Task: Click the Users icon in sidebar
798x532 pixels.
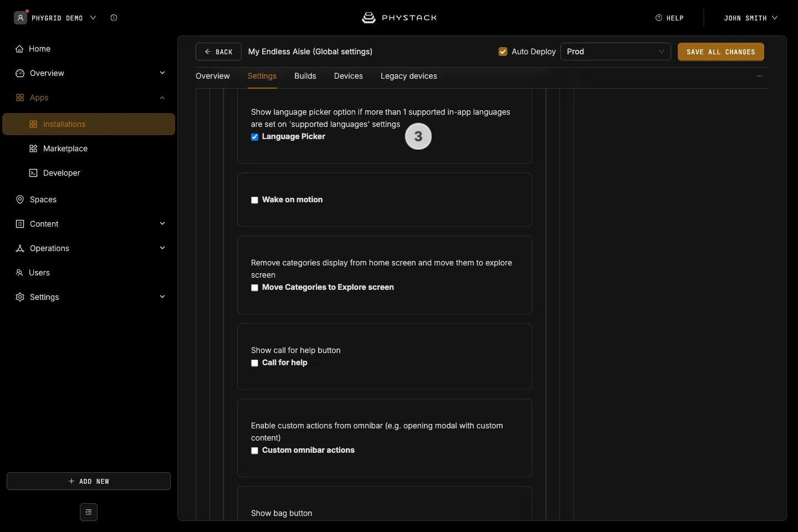Action: click(x=19, y=273)
